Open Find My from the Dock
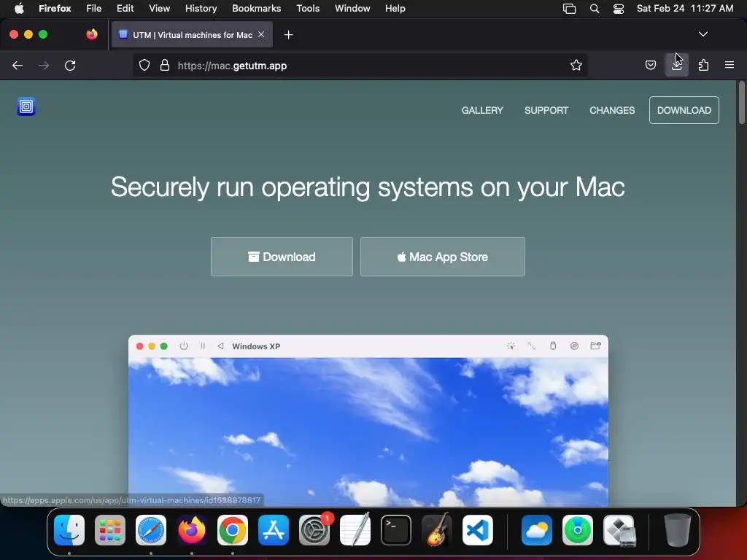This screenshot has width=747, height=560. pyautogui.click(x=578, y=530)
